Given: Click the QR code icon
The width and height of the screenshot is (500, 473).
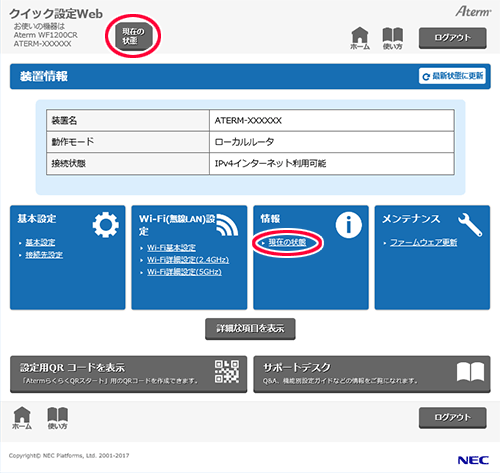Looking at the screenshot, I should click(227, 371).
